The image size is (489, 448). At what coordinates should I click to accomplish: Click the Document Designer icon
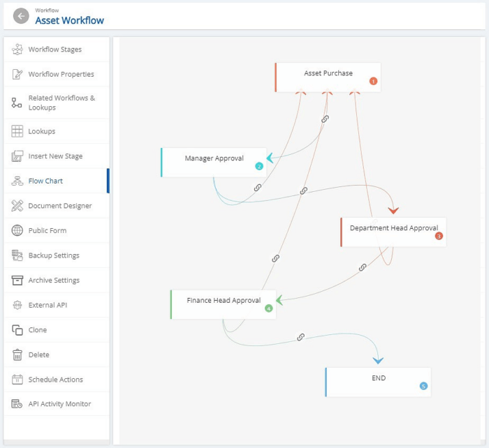pos(17,206)
